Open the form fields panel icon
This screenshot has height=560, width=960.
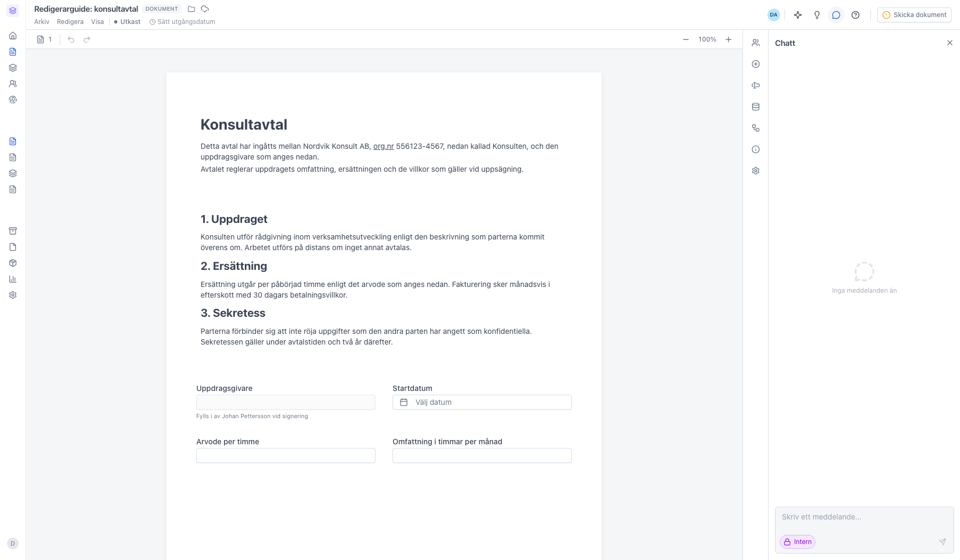(x=756, y=85)
